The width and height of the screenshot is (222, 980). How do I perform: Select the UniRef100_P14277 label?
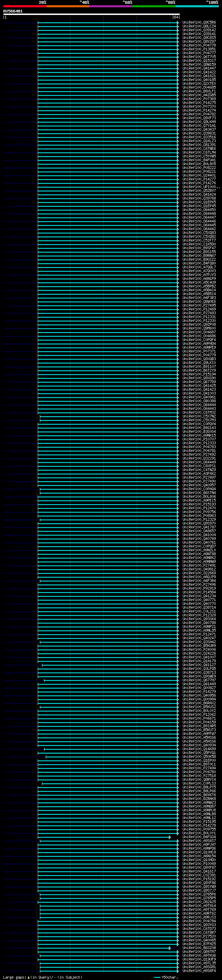(x=199, y=179)
